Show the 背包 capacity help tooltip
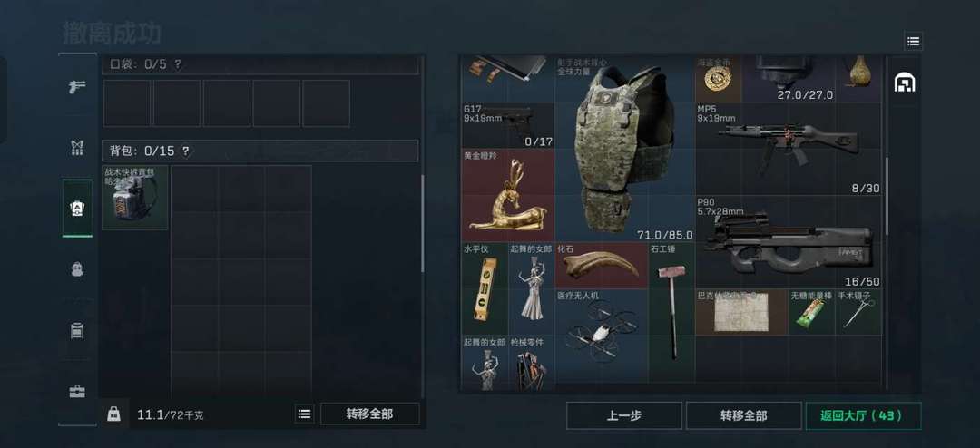 (186, 151)
